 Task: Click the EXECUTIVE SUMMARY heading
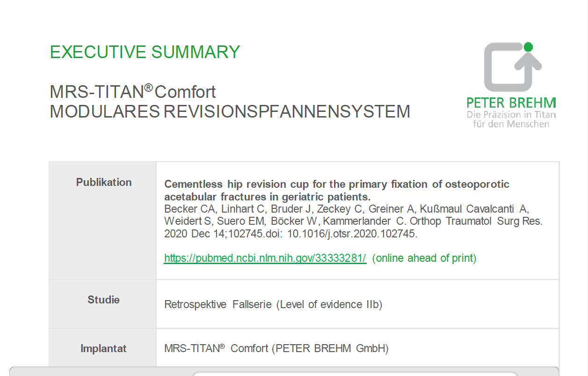(145, 52)
